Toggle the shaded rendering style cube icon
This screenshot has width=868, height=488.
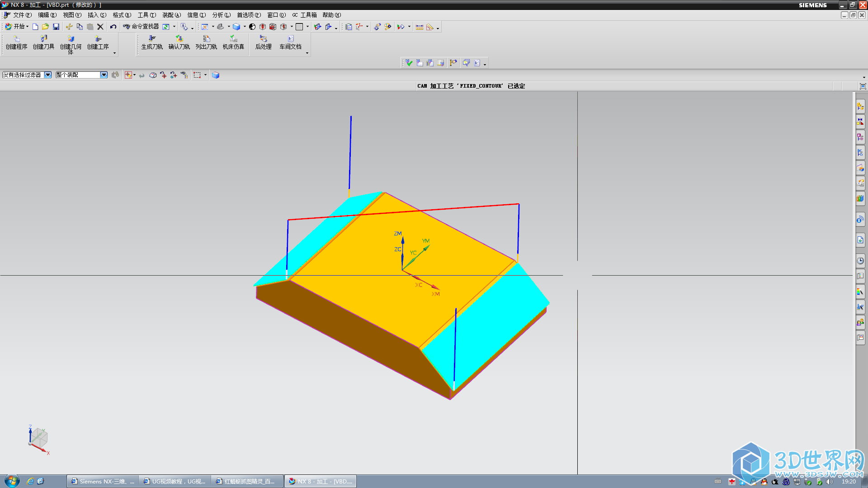[x=236, y=27]
